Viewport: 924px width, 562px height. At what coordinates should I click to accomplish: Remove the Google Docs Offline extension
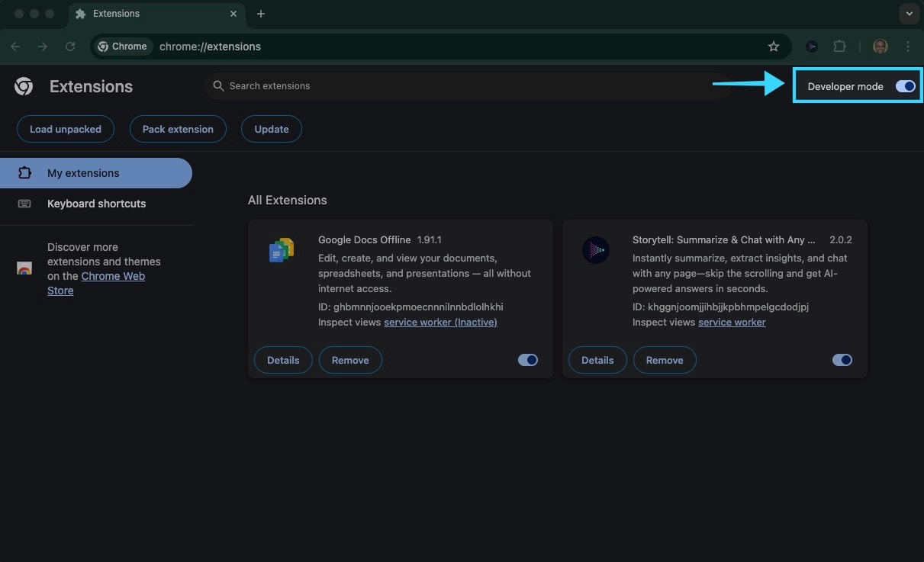[350, 360]
